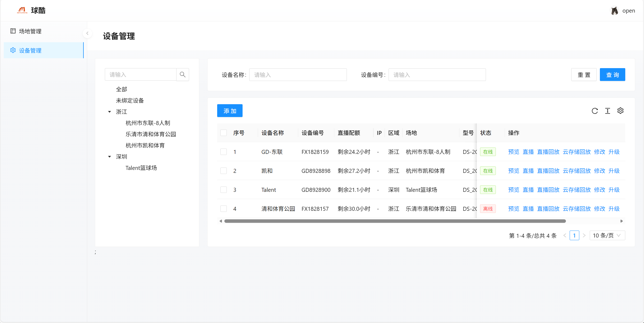
Task: Click the table density/import icon beside refresh
Action: pos(608,111)
